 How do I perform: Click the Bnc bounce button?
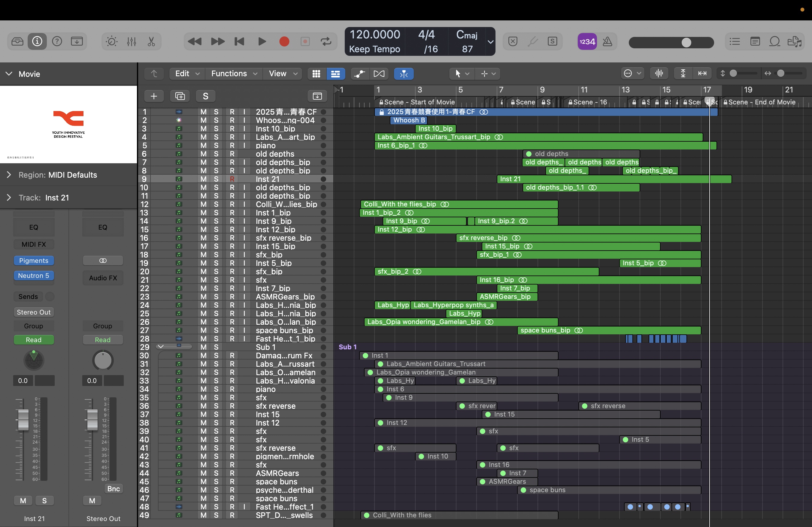point(113,489)
